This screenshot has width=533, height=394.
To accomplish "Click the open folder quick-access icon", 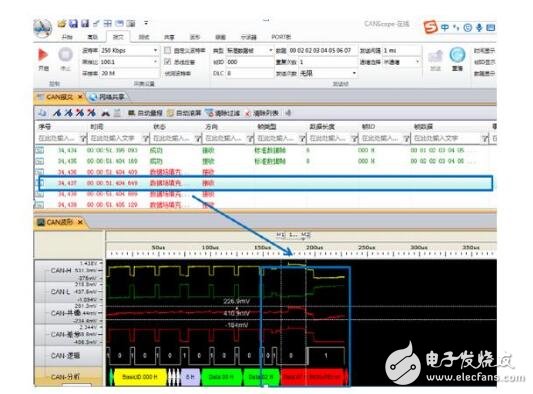I will pos(62,23).
